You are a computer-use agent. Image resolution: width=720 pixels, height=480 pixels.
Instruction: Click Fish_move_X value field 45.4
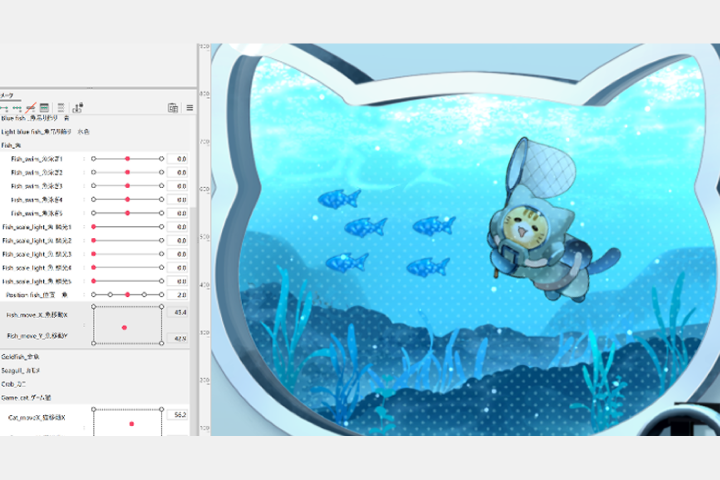click(178, 312)
